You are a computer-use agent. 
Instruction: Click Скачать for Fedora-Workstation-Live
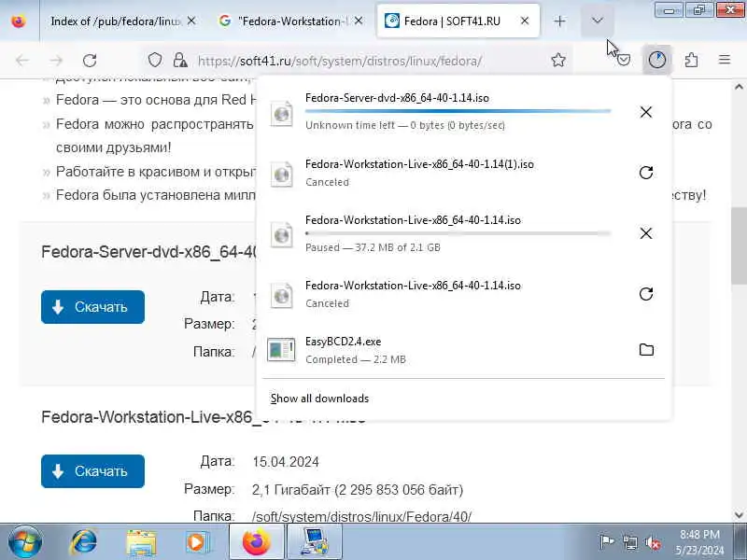click(x=92, y=471)
